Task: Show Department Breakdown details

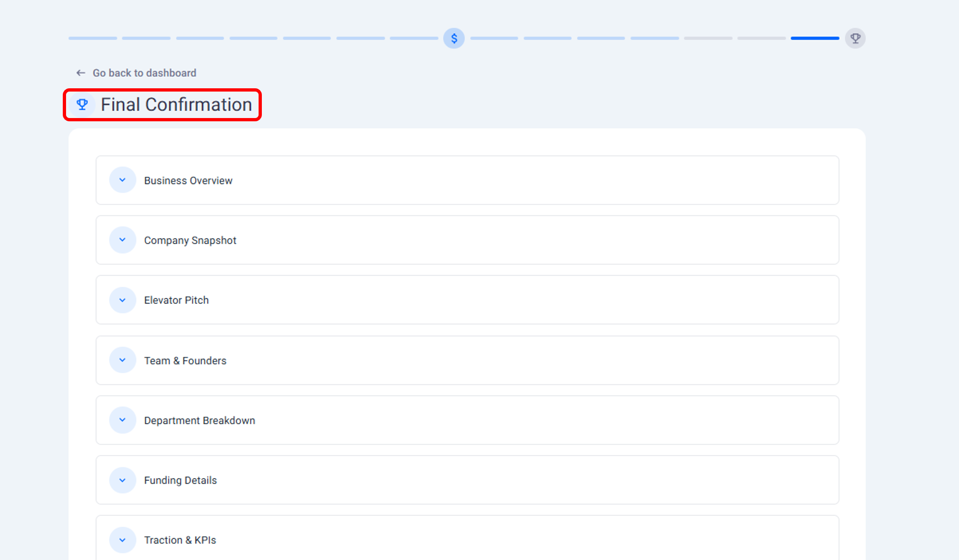Action: tap(122, 420)
